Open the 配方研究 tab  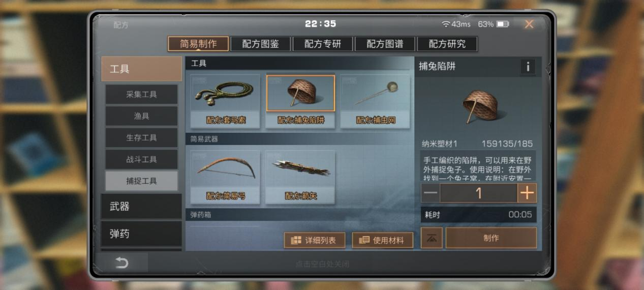tap(447, 44)
